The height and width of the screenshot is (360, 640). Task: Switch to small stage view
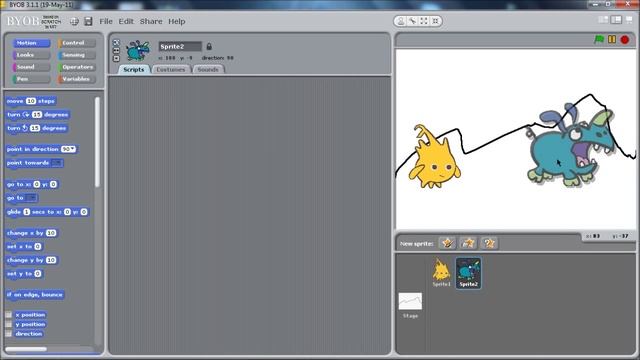(x=603, y=20)
